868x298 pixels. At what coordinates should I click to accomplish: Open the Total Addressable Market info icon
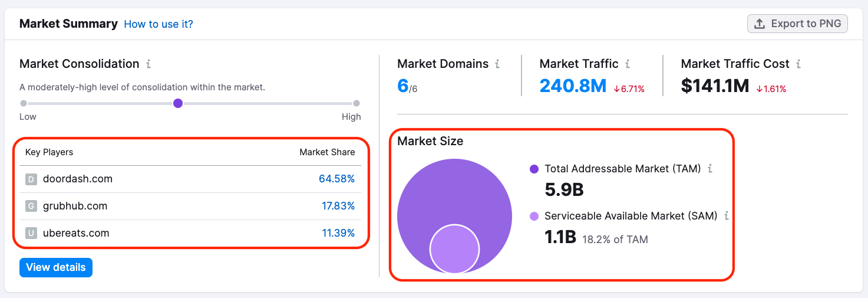(x=710, y=169)
